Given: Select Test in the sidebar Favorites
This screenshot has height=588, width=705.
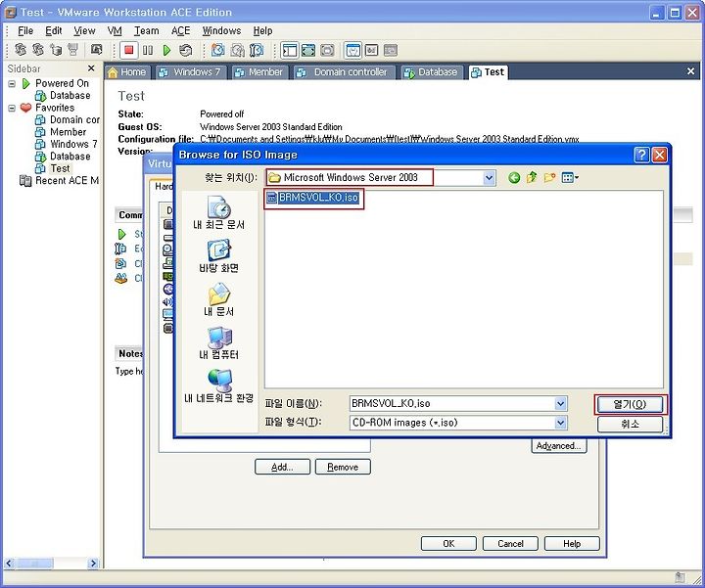Looking at the screenshot, I should point(53,168).
